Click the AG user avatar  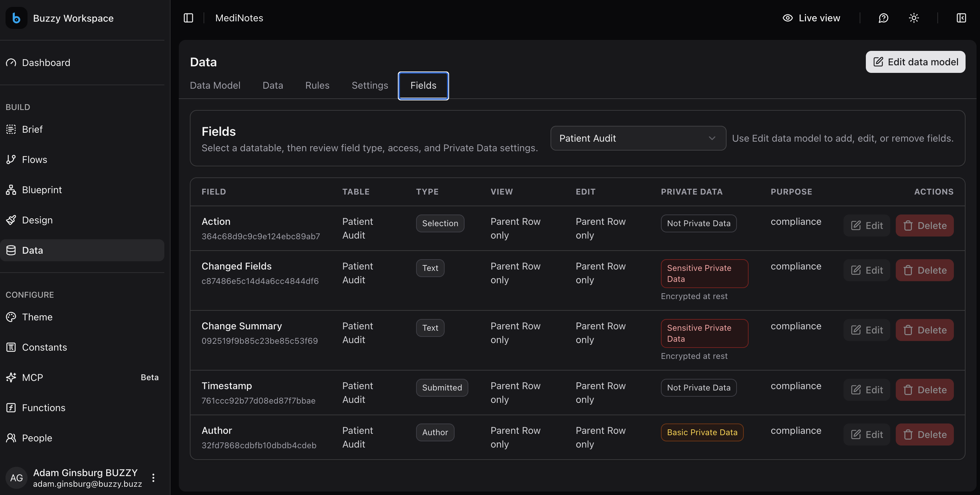point(17,478)
